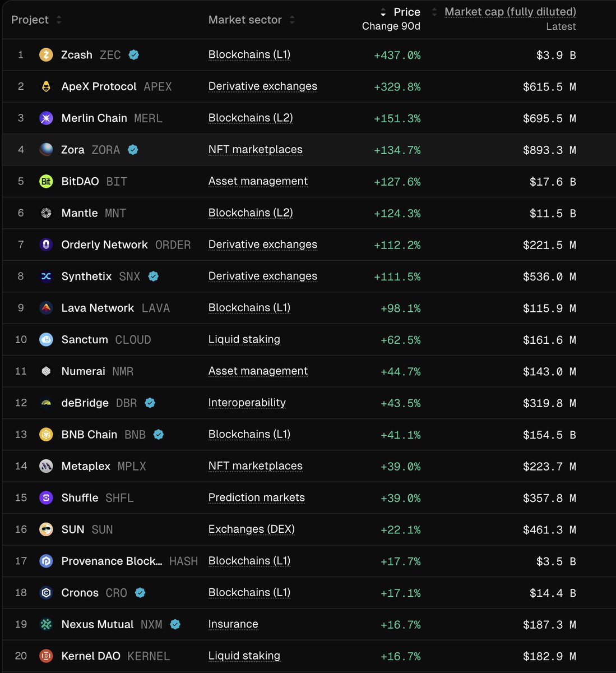Screen dimensions: 616x673
Task: Click Cronos verified checkmark badge
Action: click(140, 593)
